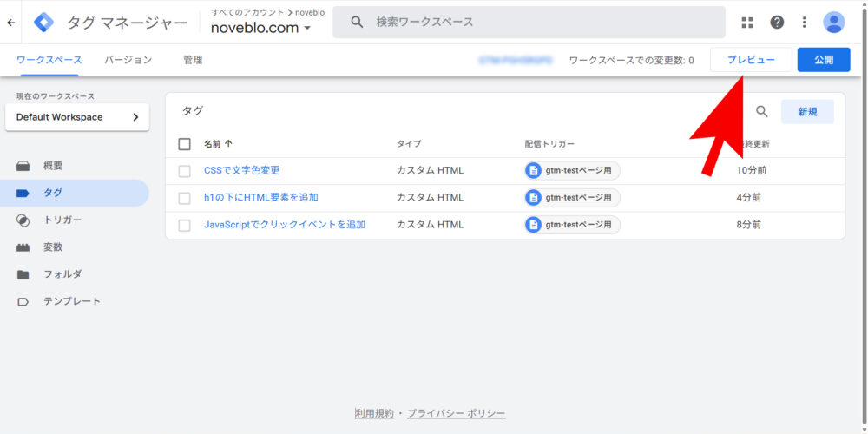Switch to the 管理 tab
The height and width of the screenshot is (434, 868).
193,60
